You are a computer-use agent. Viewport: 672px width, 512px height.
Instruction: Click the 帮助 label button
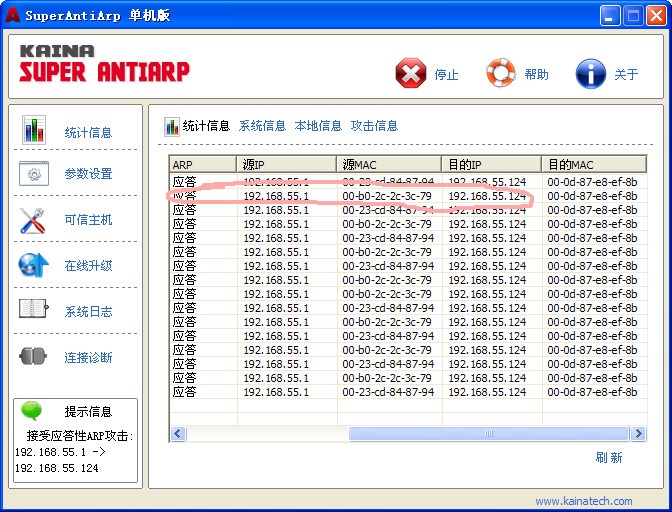point(537,75)
